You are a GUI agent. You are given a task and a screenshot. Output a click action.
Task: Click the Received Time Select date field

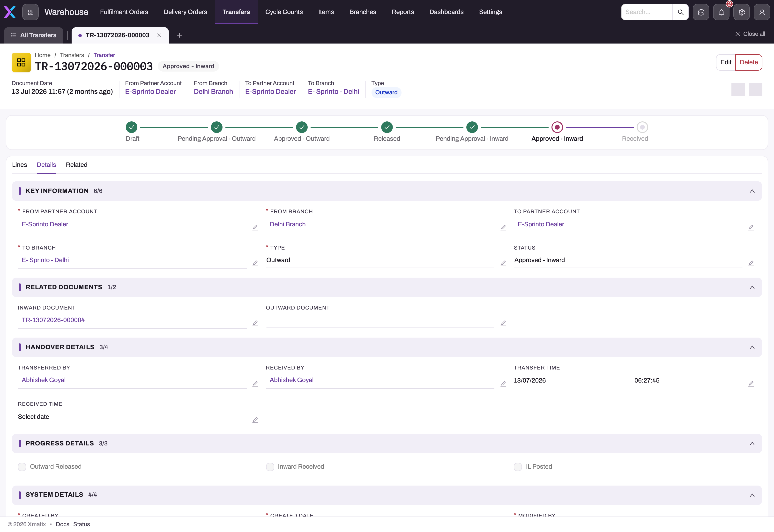coord(132,417)
